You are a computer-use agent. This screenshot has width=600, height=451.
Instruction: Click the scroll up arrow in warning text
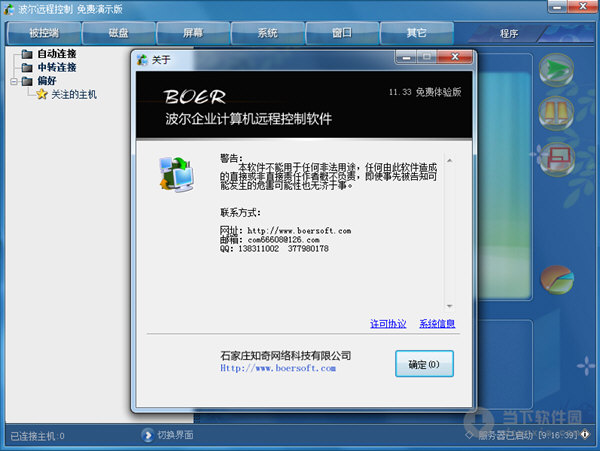tap(450, 161)
